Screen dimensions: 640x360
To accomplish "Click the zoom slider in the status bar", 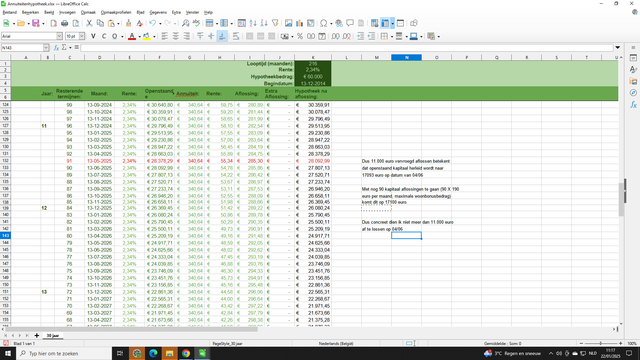I will 600,344.
